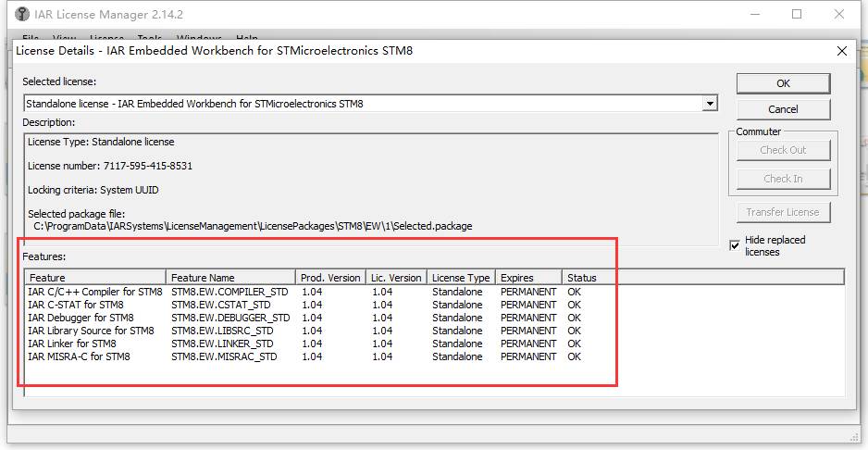The height and width of the screenshot is (450, 868).
Task: Sort by the Feature column header
Action: click(95, 278)
